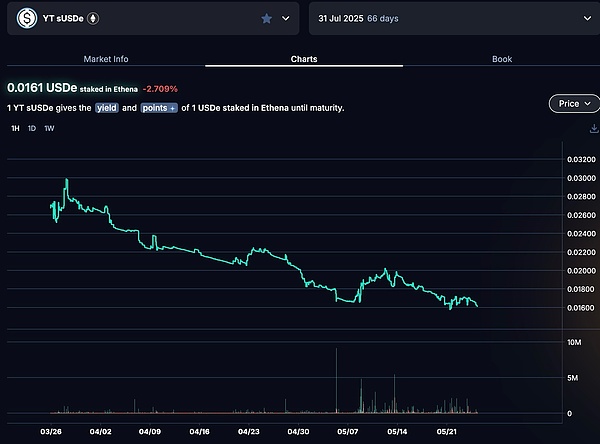
Task: Click the YT sUSDe token logo
Action: pyautogui.click(x=21, y=18)
